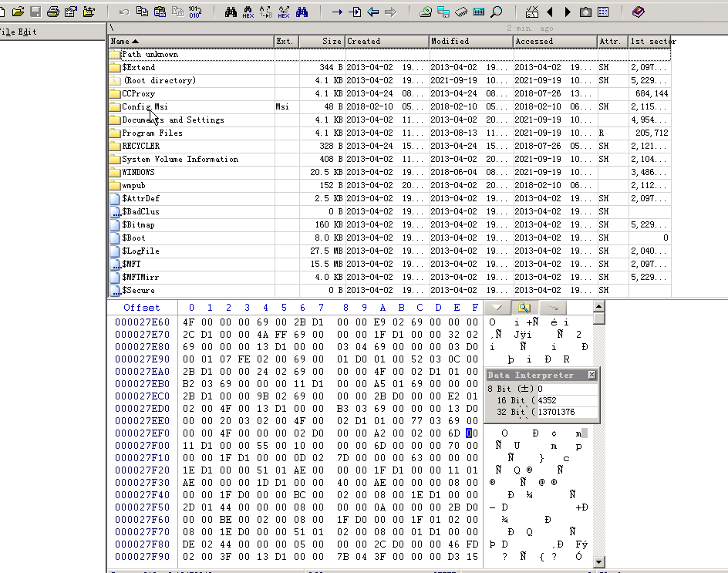Click the Paste clipboard toolbar icon
Screen dimensions: 728x573
coord(160,12)
